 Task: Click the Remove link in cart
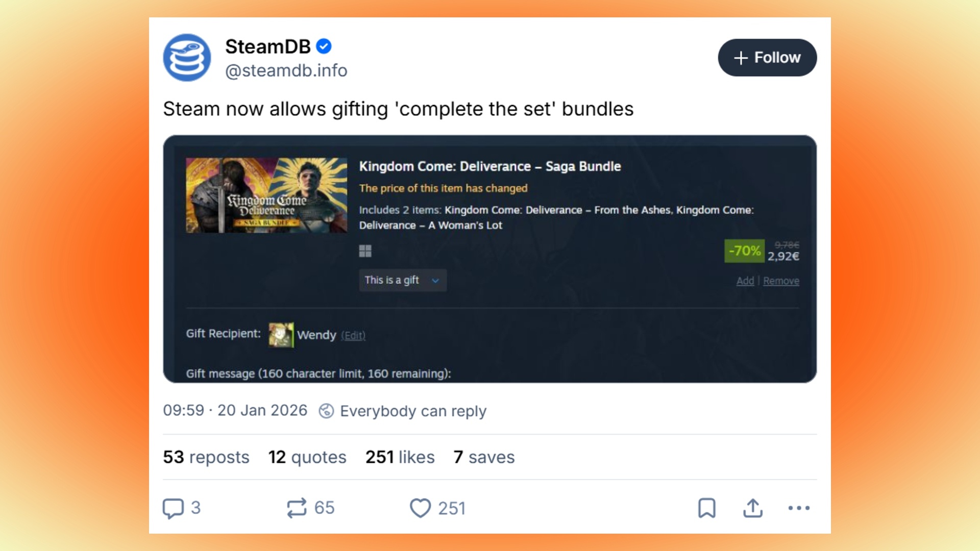click(x=781, y=281)
